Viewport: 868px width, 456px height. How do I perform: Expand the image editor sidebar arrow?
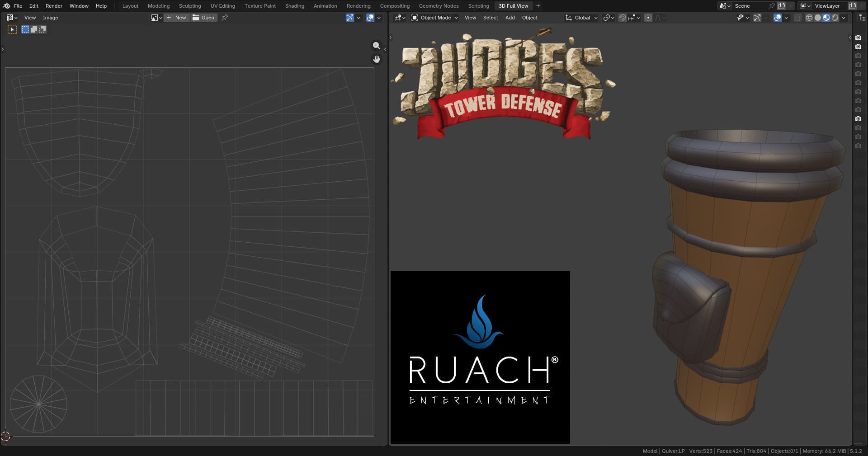(385, 49)
